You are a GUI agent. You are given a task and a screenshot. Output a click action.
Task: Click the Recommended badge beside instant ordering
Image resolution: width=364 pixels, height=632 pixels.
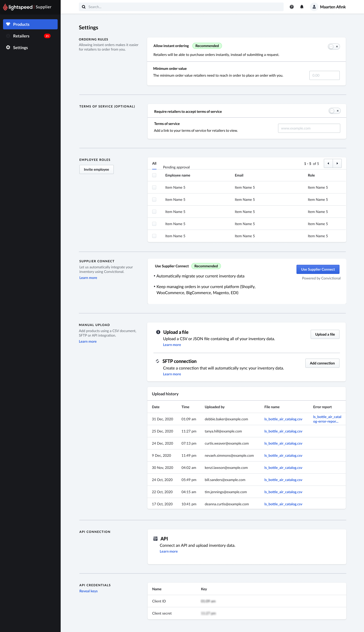[207, 46]
